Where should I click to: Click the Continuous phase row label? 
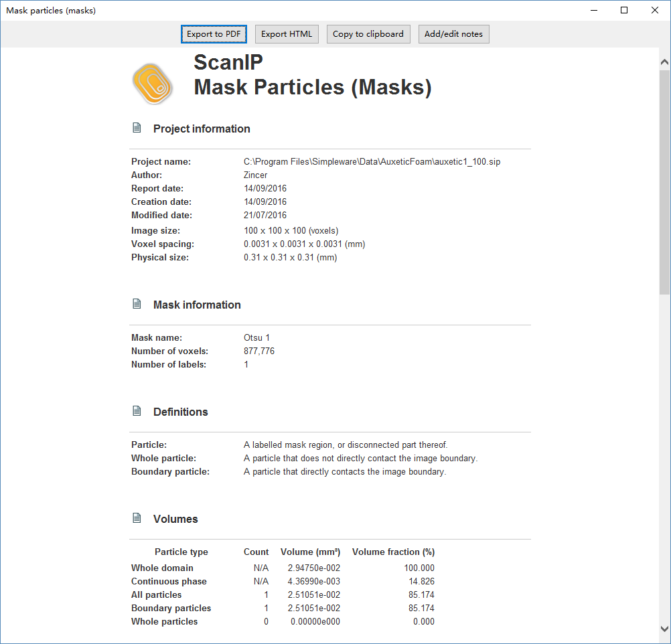click(x=169, y=581)
